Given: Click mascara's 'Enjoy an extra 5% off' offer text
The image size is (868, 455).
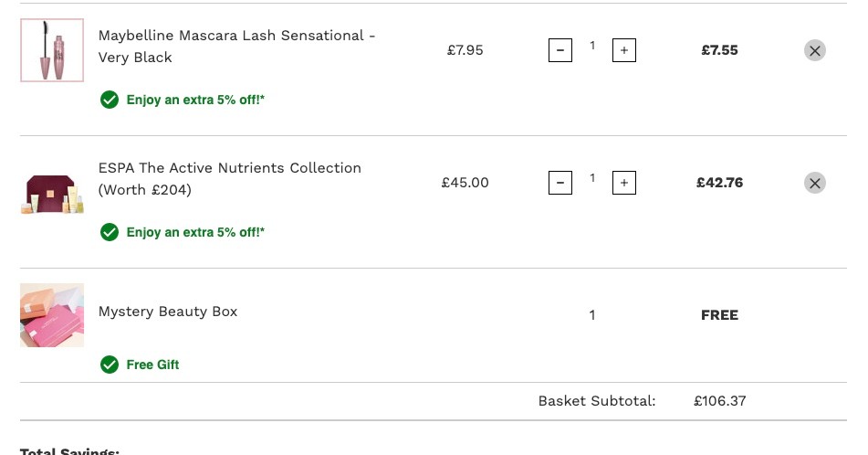Looking at the screenshot, I should pos(195,100).
